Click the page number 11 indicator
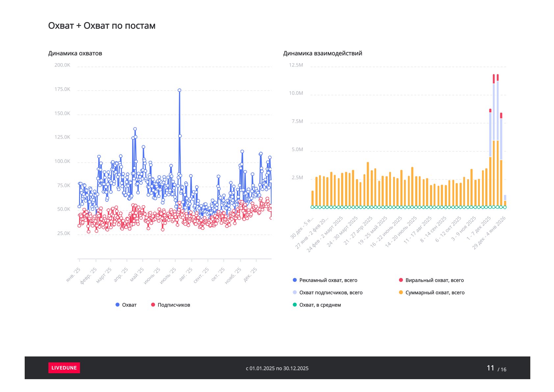 coord(490,368)
